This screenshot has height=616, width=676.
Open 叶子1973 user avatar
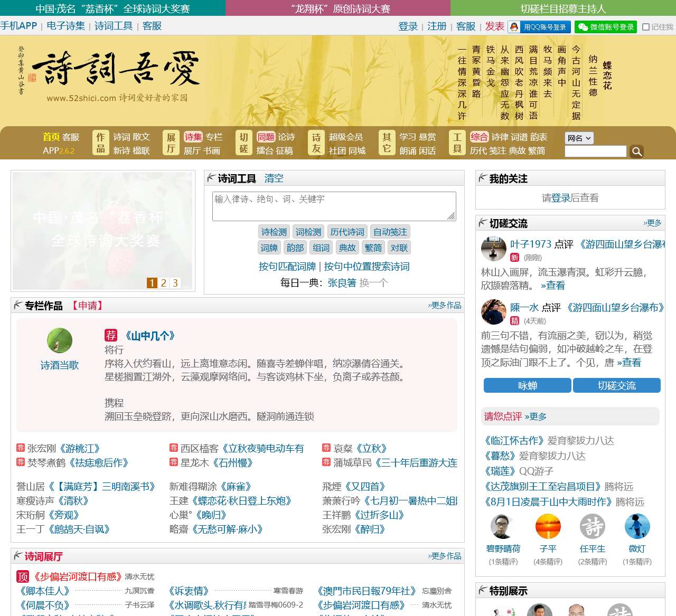[x=494, y=249]
